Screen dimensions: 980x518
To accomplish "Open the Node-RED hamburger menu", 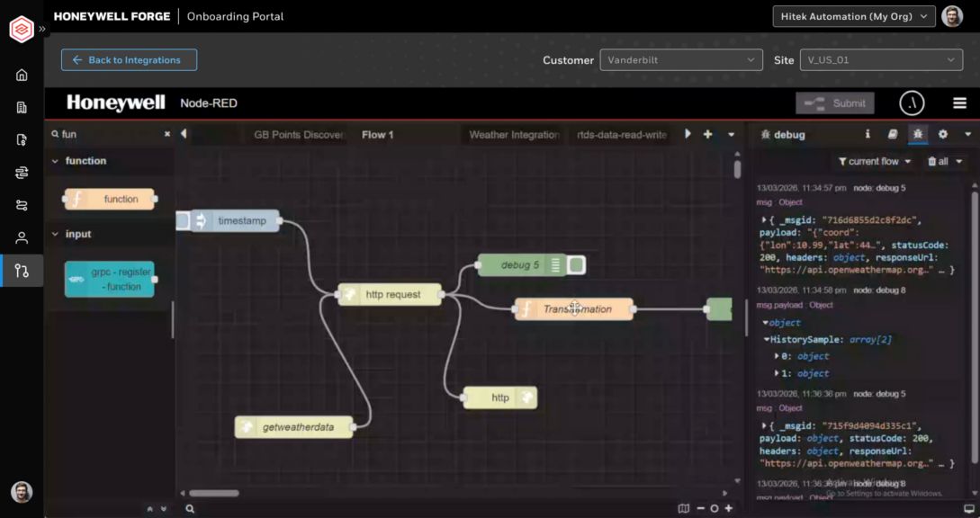I will (959, 103).
